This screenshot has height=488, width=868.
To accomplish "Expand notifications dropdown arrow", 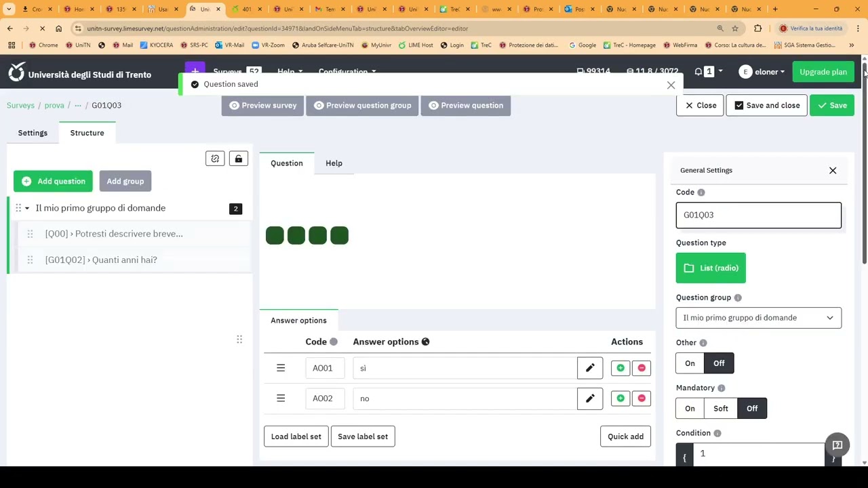I will click(720, 72).
